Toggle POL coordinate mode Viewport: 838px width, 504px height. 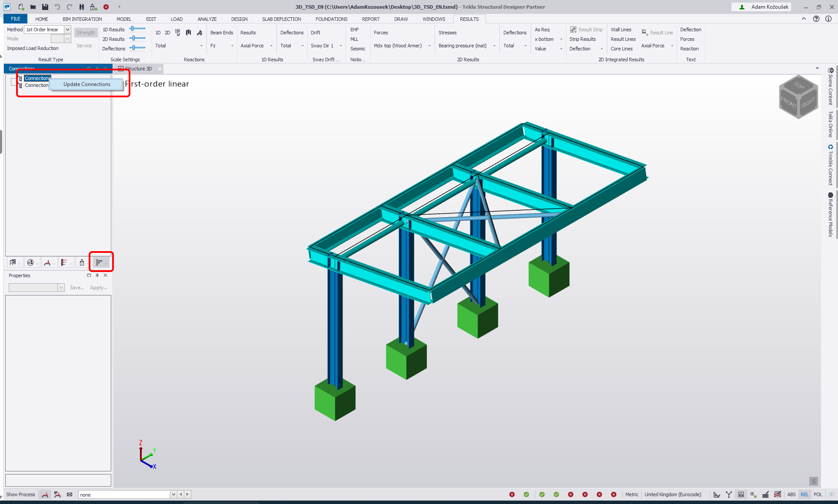(x=818, y=494)
